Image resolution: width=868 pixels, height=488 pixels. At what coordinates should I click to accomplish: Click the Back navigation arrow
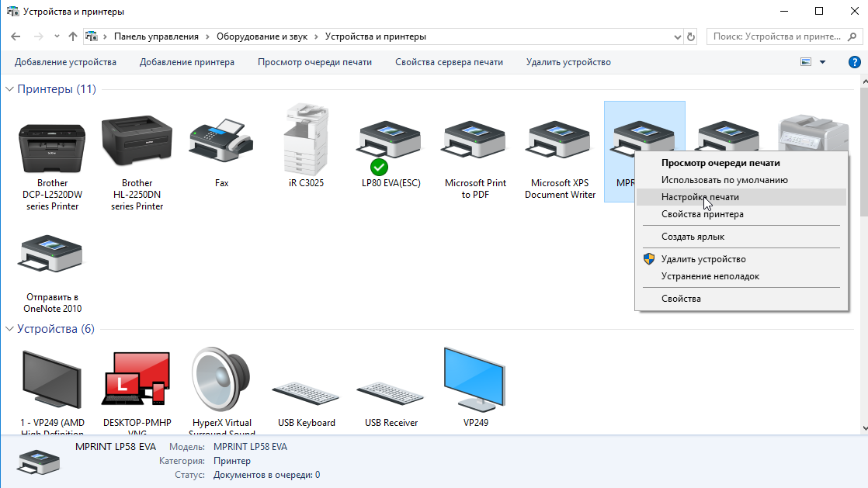(16, 36)
